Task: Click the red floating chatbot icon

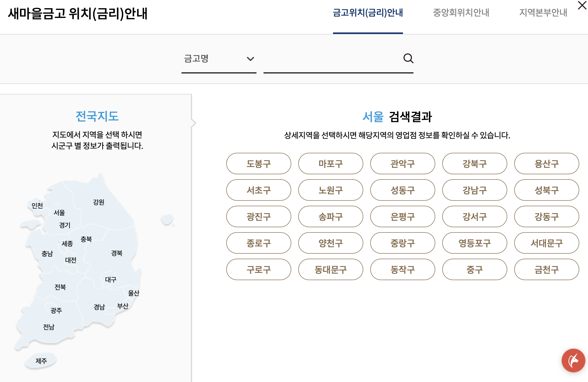Action: (x=573, y=360)
